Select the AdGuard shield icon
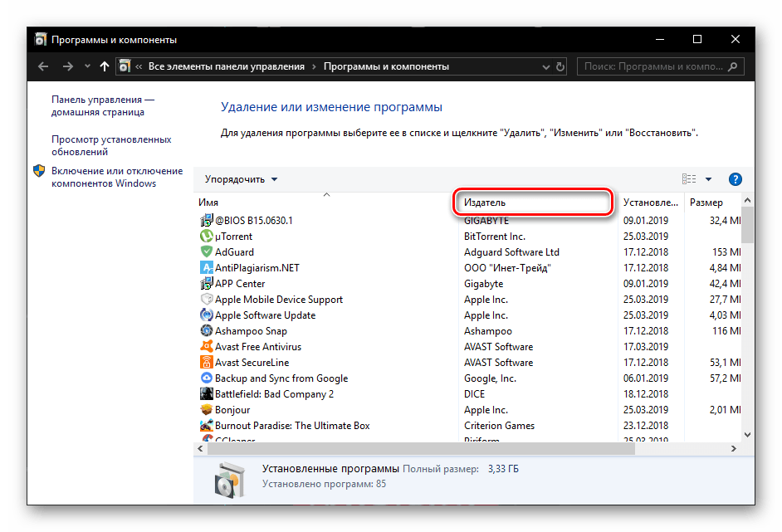The height and width of the screenshot is (532, 782). pyautogui.click(x=208, y=252)
